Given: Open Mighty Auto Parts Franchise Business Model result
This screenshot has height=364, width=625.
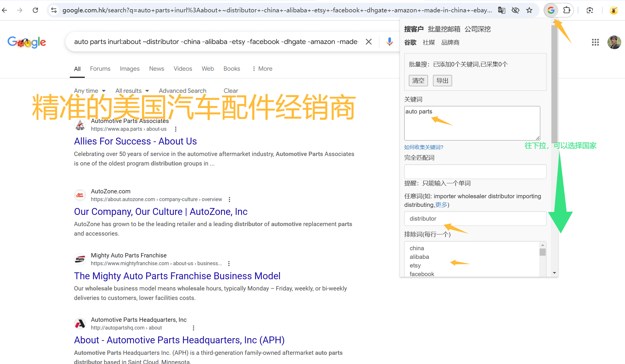Looking at the screenshot, I should [177, 276].
